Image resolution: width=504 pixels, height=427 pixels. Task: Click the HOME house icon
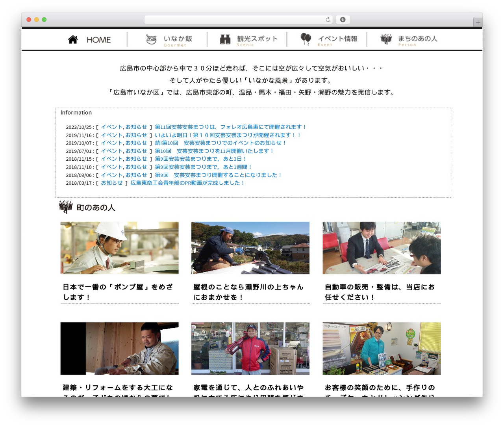(73, 39)
